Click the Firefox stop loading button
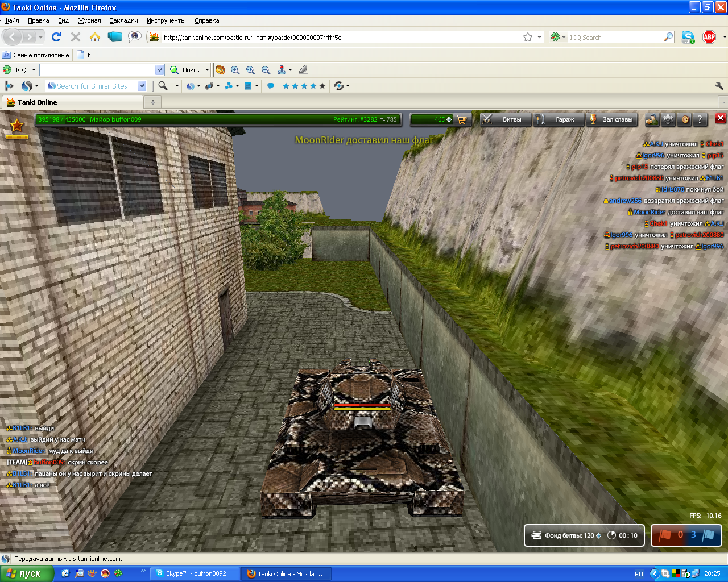 (x=75, y=37)
